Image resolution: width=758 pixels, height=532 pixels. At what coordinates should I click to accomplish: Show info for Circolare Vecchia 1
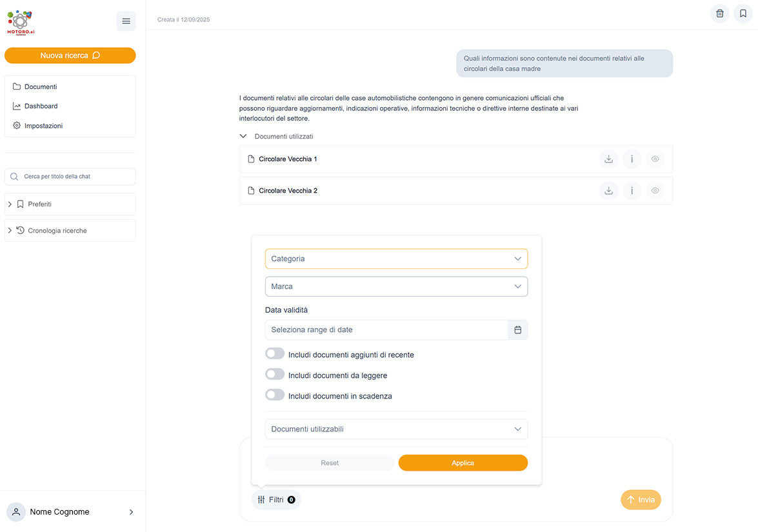[x=632, y=159]
